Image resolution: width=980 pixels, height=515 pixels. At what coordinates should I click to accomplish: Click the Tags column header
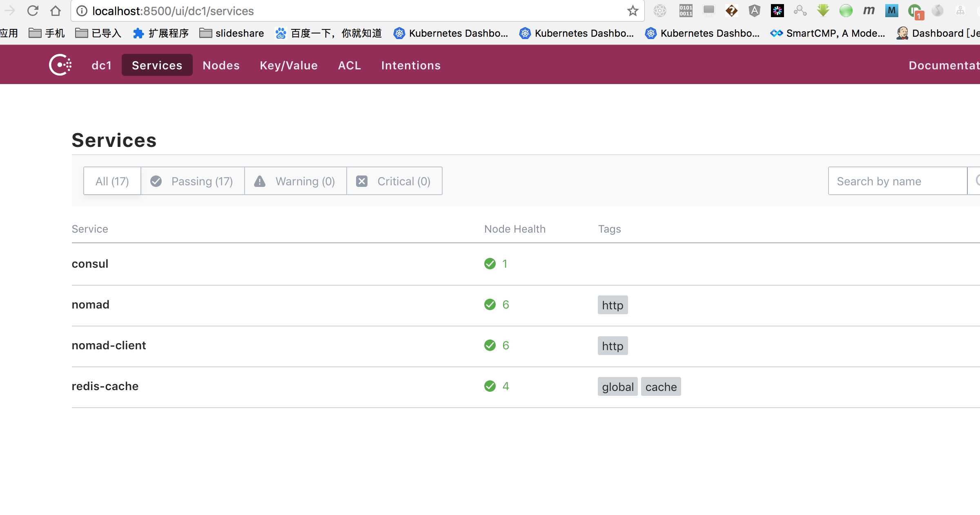pos(610,229)
